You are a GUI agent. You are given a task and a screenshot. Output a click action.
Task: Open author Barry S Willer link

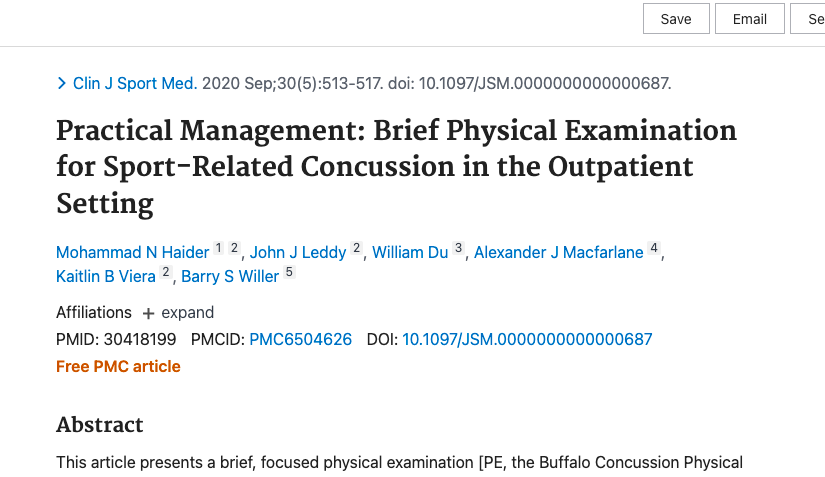click(x=230, y=277)
